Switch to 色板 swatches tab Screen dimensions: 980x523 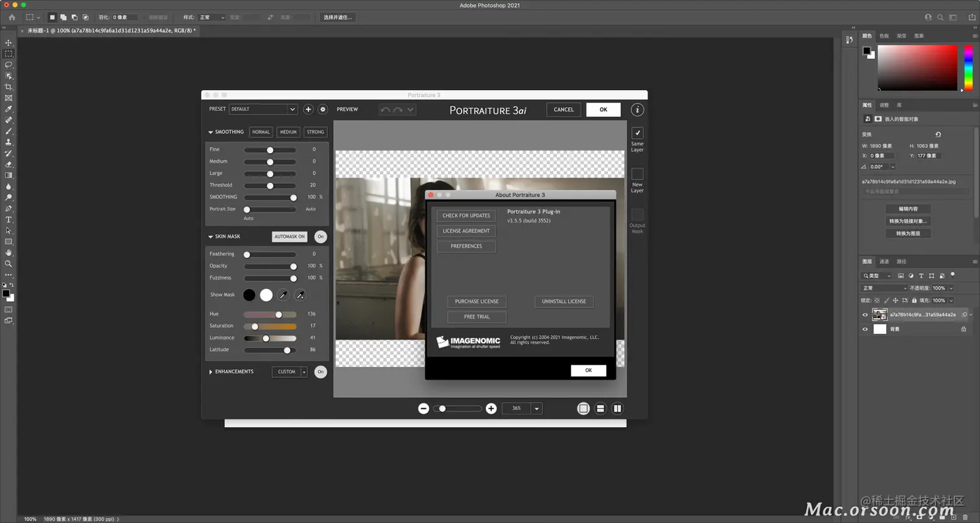click(x=884, y=36)
